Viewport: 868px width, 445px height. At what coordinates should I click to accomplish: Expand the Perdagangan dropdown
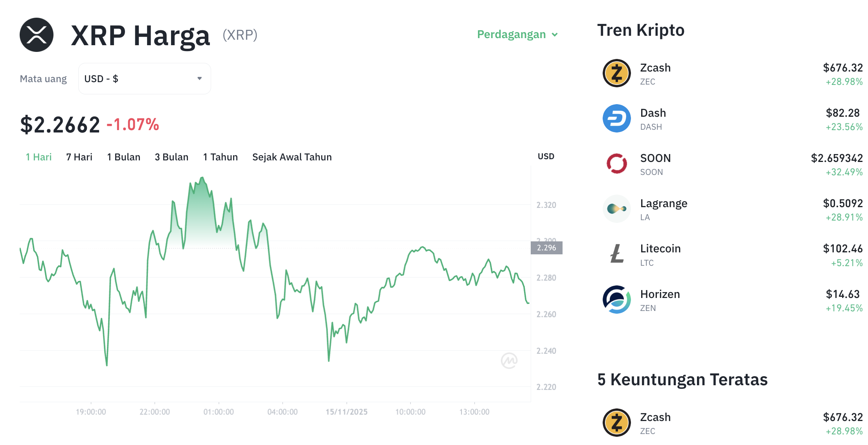click(x=517, y=35)
